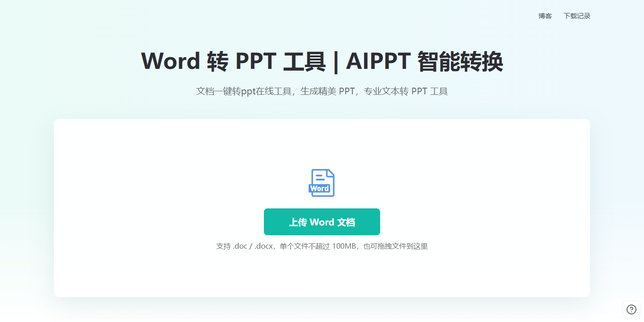Click the 上传 Word 文档 button
644x322 pixels.
[x=322, y=222]
